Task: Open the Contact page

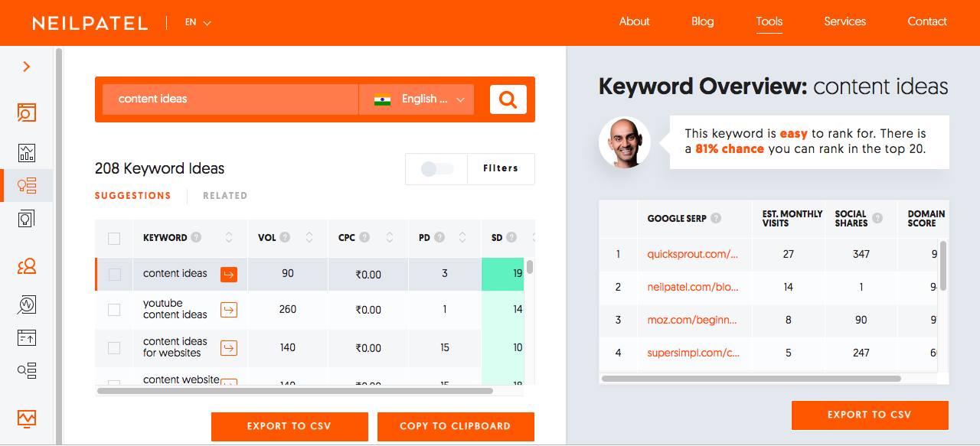Action: [927, 21]
